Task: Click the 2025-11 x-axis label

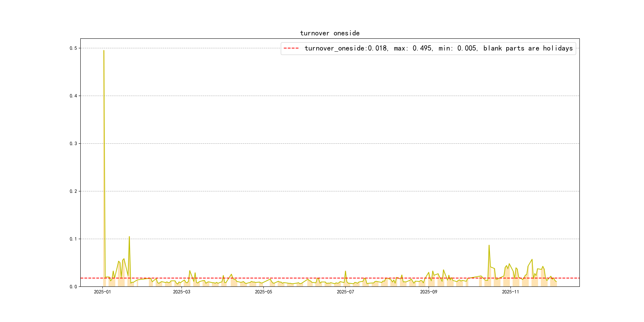Action: pyautogui.click(x=510, y=292)
